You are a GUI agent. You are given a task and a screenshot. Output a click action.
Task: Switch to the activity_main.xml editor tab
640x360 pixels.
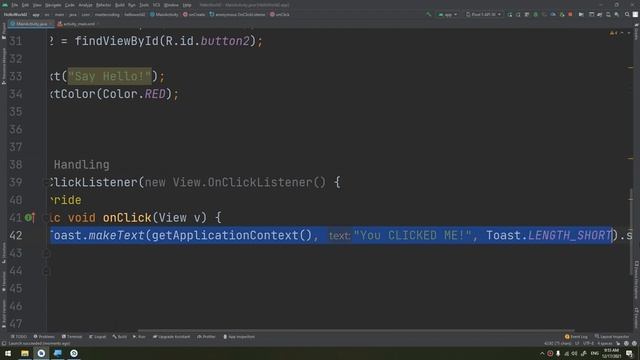78,24
